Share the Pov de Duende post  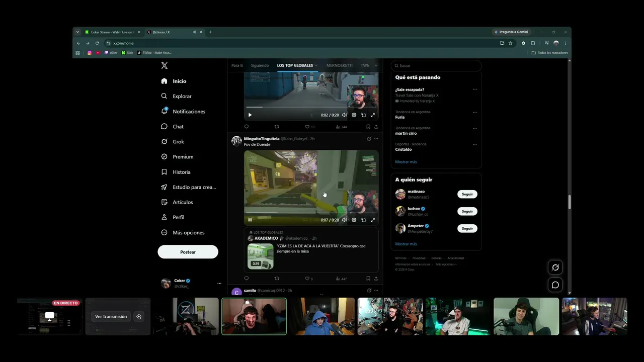pos(376,279)
